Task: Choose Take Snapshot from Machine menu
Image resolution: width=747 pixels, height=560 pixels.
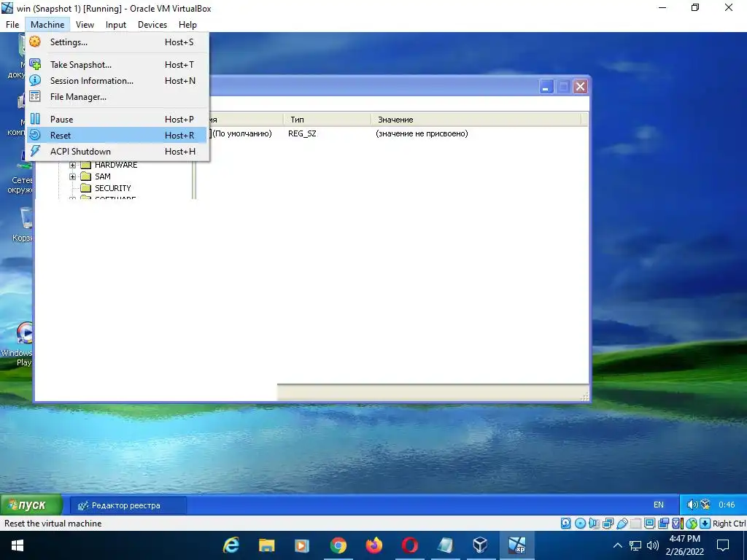Action: pos(117,64)
